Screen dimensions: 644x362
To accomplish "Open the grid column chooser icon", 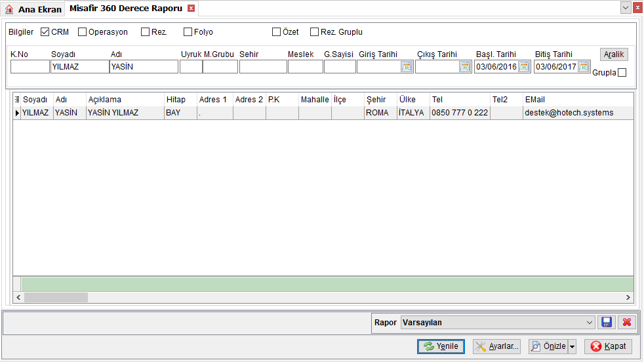I will [17, 100].
